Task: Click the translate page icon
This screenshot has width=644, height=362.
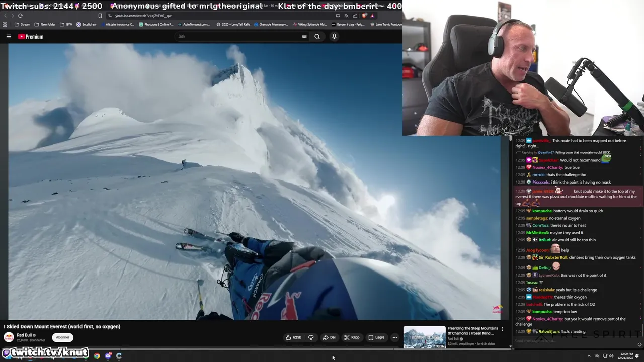Action: point(346,16)
